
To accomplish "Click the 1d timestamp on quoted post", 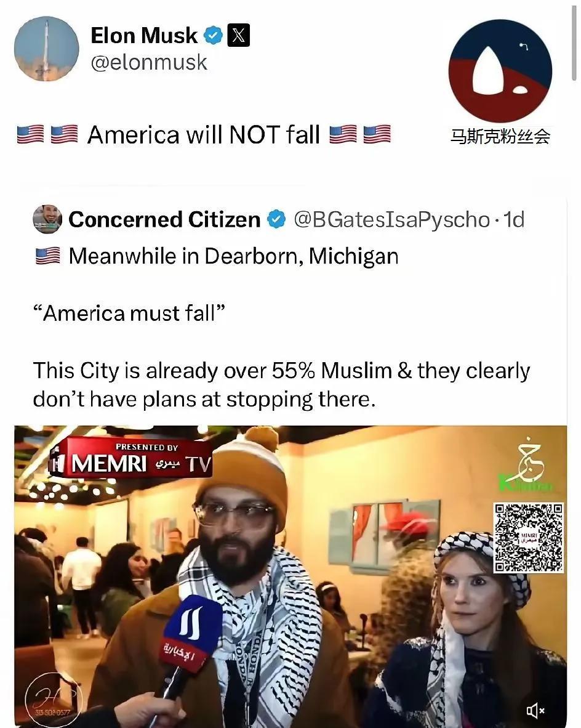I will tap(514, 220).
